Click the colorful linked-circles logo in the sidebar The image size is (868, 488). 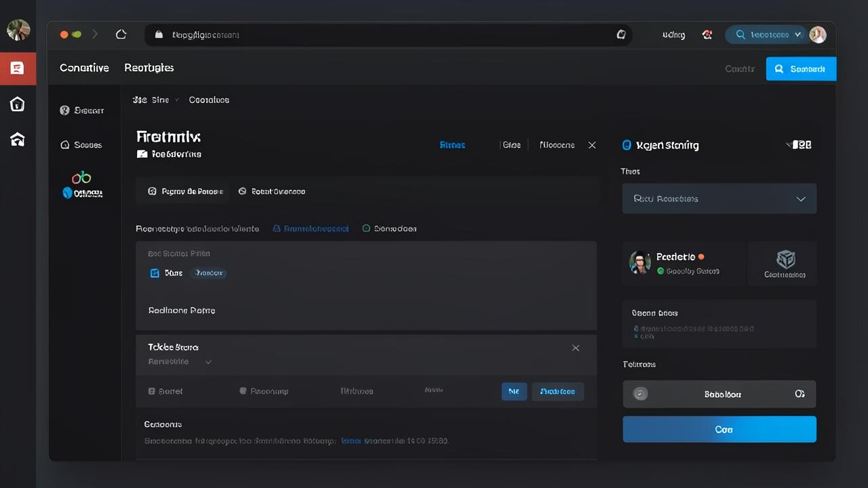(81, 178)
